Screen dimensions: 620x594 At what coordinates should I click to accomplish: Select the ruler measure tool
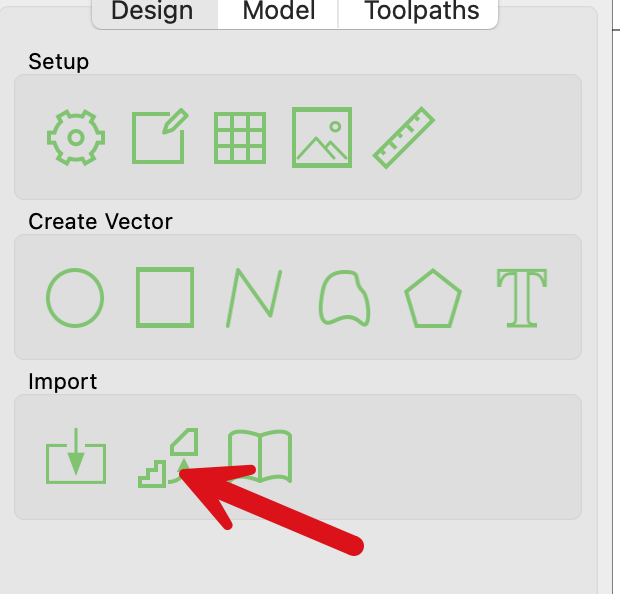(404, 138)
